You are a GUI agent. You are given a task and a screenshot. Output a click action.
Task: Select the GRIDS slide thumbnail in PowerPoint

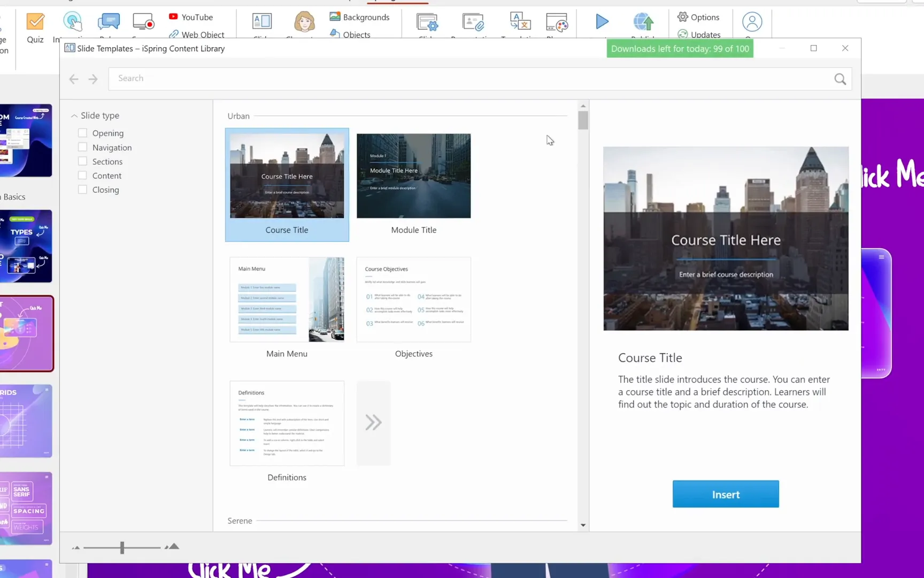point(26,421)
